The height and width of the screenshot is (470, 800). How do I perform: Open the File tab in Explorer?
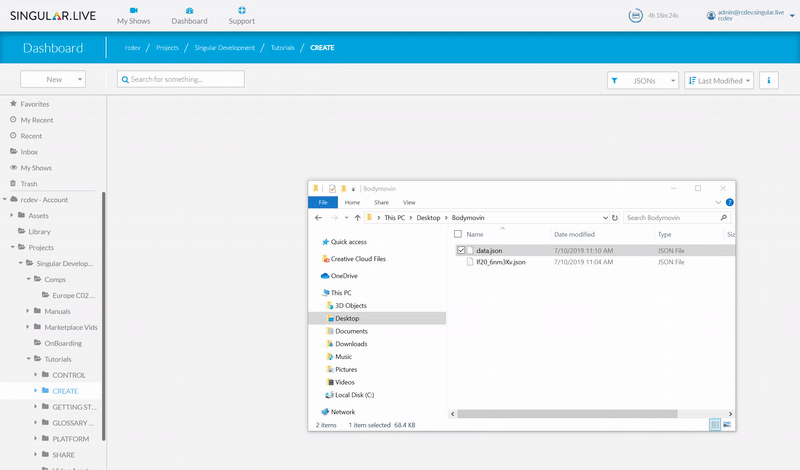pos(323,203)
